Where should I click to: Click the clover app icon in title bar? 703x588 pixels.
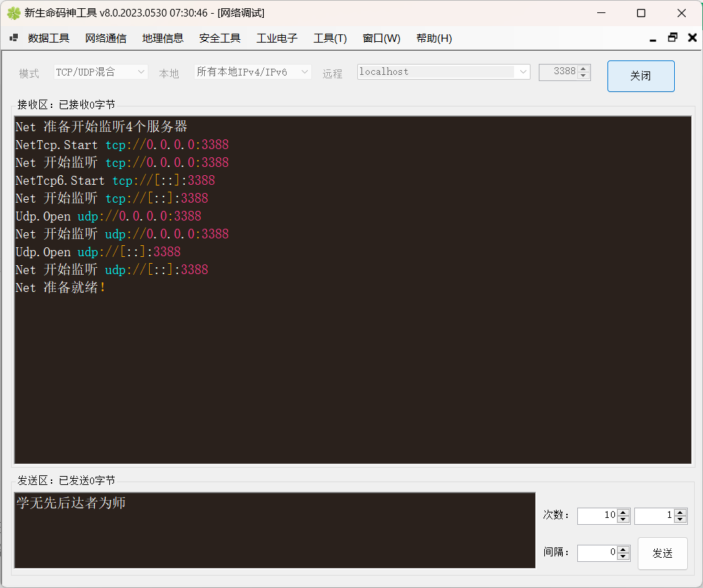coord(14,13)
